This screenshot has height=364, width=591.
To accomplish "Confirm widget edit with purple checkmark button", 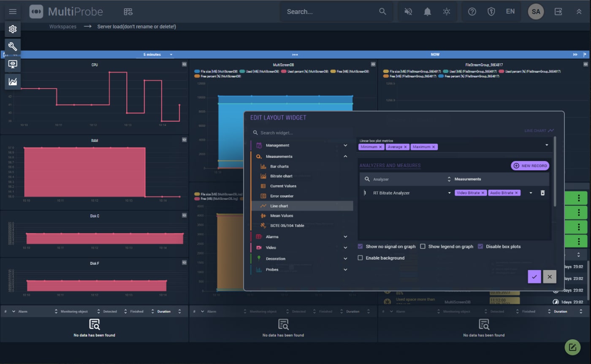I will 534,277.
